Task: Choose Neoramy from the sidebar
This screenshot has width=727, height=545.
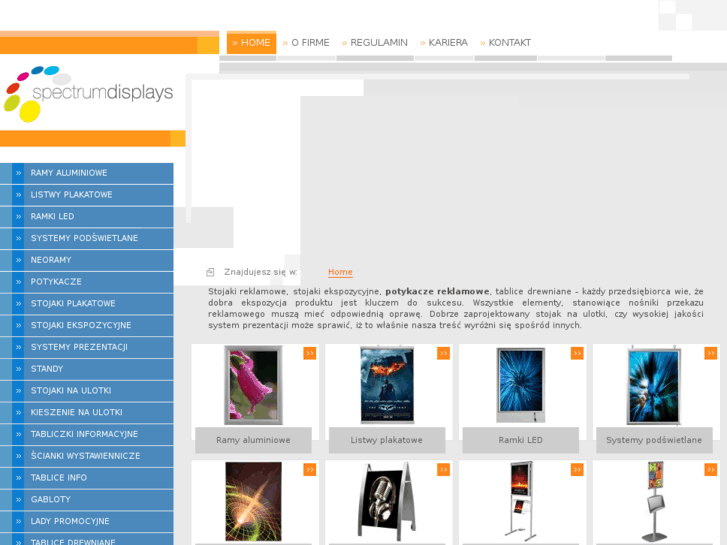Action: click(87, 260)
